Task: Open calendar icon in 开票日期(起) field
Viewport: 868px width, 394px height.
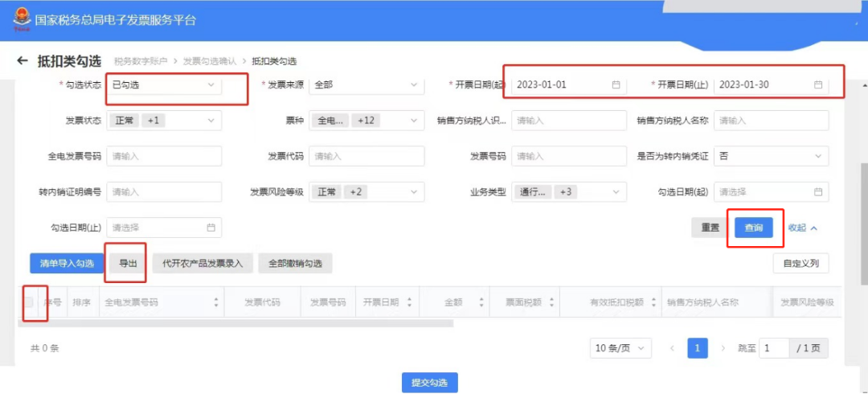Action: pyautogui.click(x=616, y=85)
